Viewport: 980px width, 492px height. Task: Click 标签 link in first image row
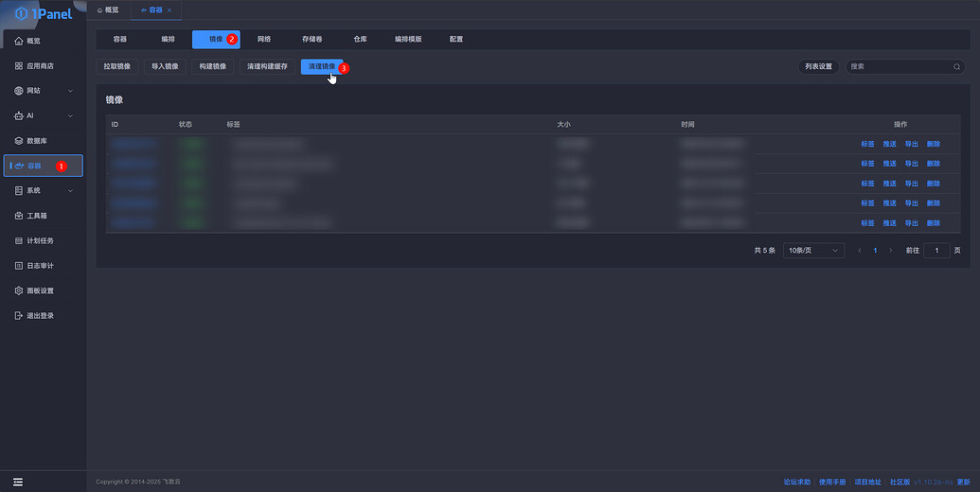[867, 144]
